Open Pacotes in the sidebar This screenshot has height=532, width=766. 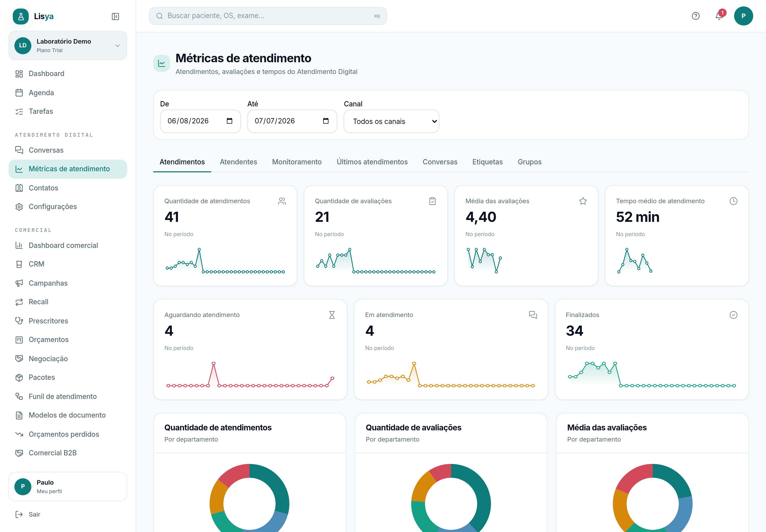coord(68,377)
